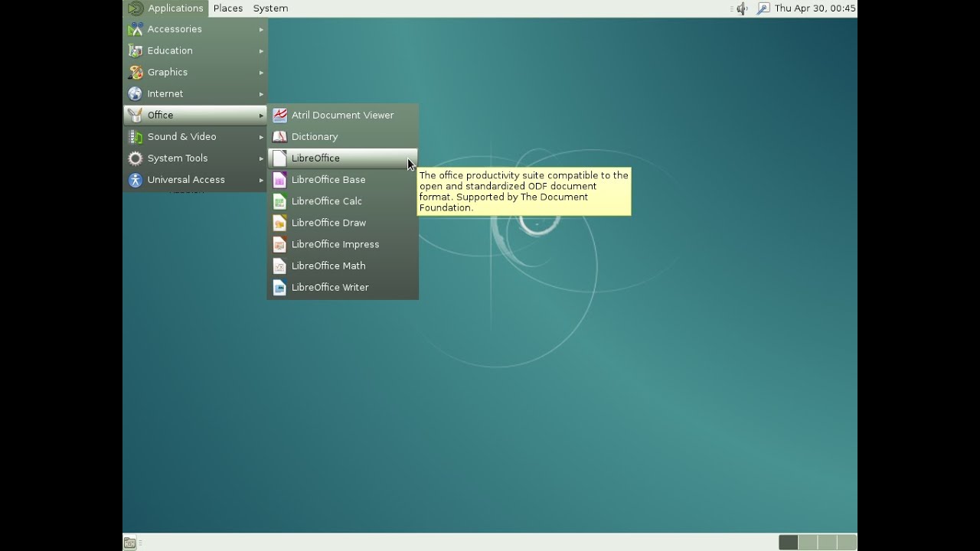
Task: Click the Office category icon
Action: pyautogui.click(x=136, y=115)
